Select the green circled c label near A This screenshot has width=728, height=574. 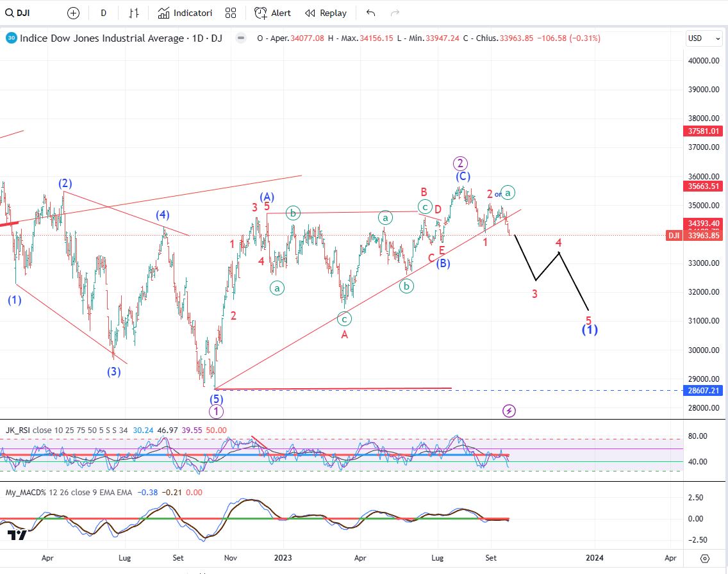[x=345, y=319]
